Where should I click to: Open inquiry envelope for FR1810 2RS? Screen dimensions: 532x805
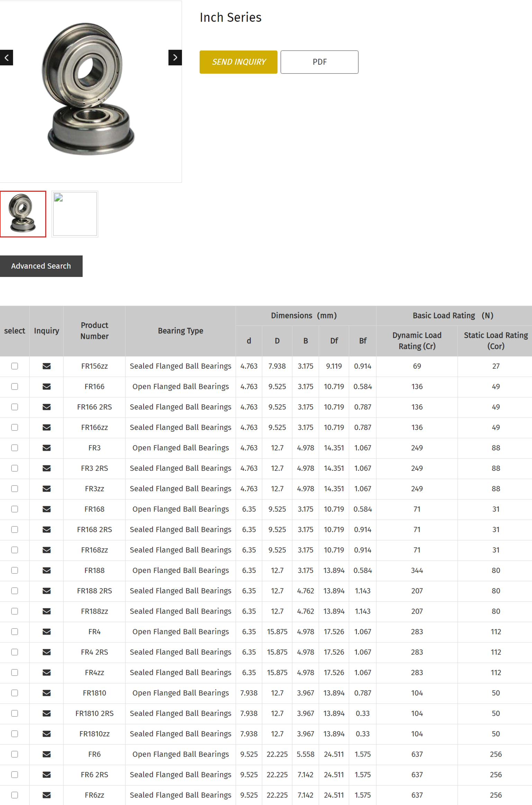coord(46,713)
